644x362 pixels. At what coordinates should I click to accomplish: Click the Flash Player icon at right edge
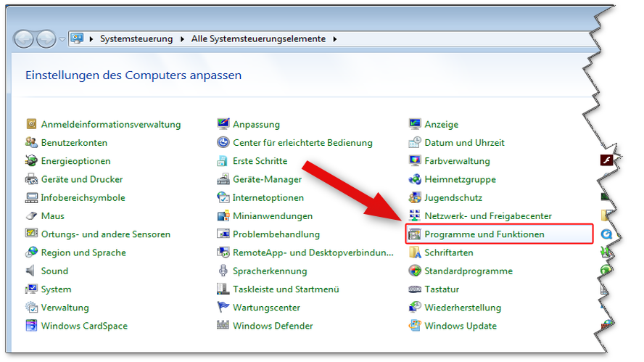tap(606, 160)
